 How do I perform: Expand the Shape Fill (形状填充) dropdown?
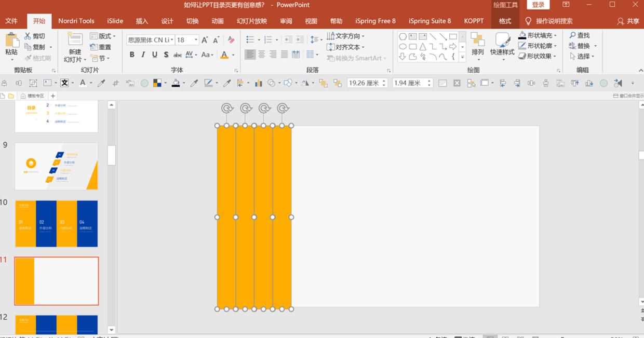pyautogui.click(x=555, y=35)
